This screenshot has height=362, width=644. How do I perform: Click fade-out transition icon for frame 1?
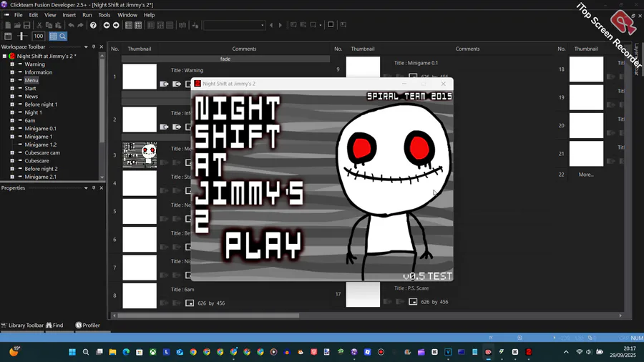(177, 84)
